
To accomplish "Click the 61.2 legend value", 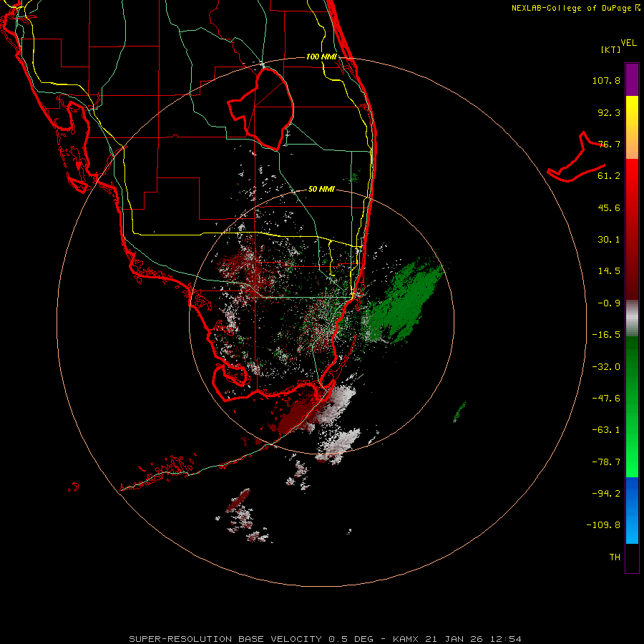I will (609, 176).
